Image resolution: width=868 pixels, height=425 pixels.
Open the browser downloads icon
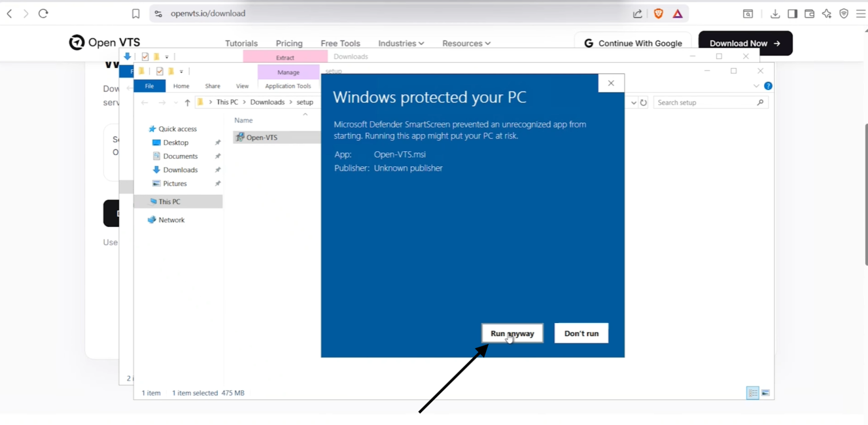pyautogui.click(x=775, y=14)
